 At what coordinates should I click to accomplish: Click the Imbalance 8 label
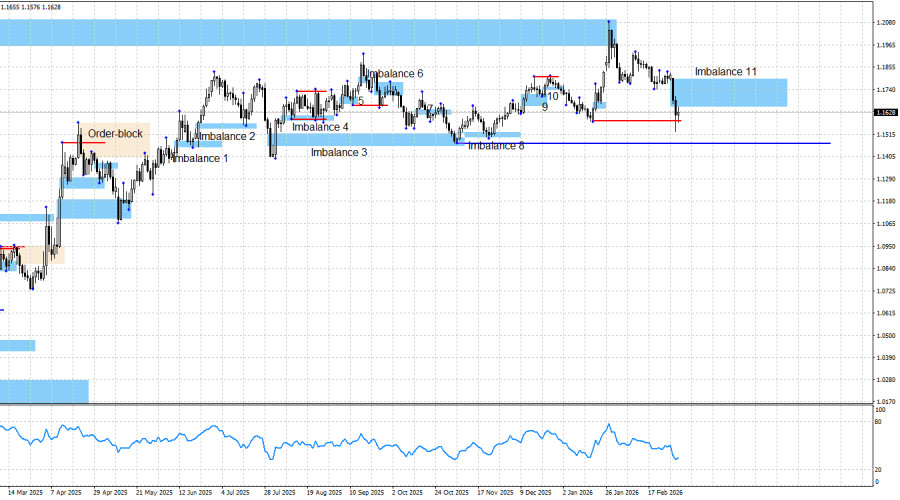pyautogui.click(x=496, y=146)
